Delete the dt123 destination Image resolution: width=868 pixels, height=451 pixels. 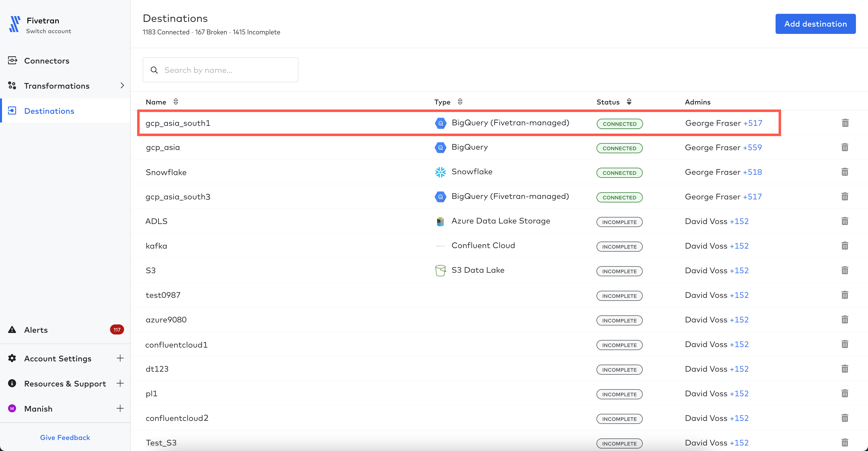click(845, 369)
